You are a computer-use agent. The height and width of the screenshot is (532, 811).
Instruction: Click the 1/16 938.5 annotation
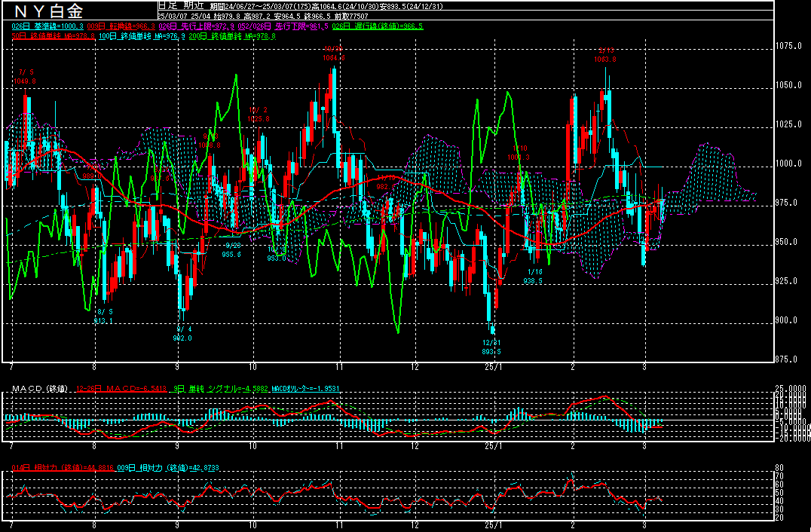(533, 276)
